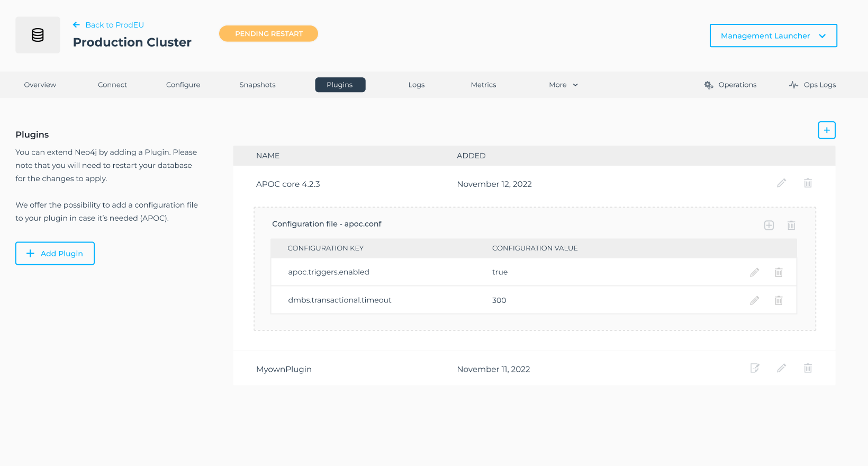Viewport: 868px width, 466px height.
Task: Click the database cluster icon
Action: [x=38, y=35]
